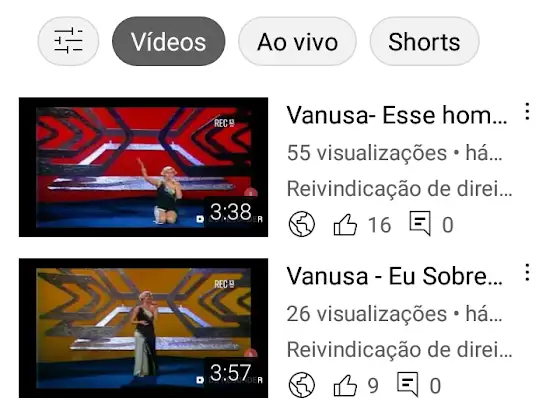Select the Vídeos filter chip
Viewport: 560px width, 416px height.
pos(169,41)
